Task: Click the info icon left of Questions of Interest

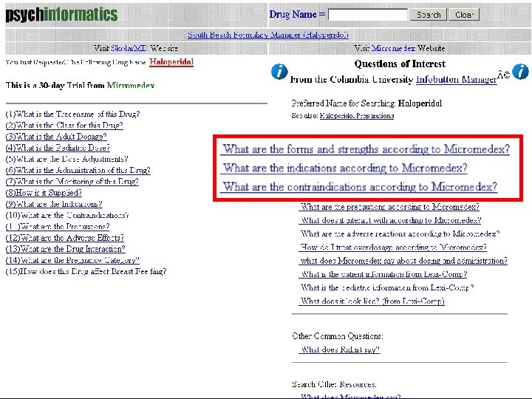Action: tap(279, 72)
